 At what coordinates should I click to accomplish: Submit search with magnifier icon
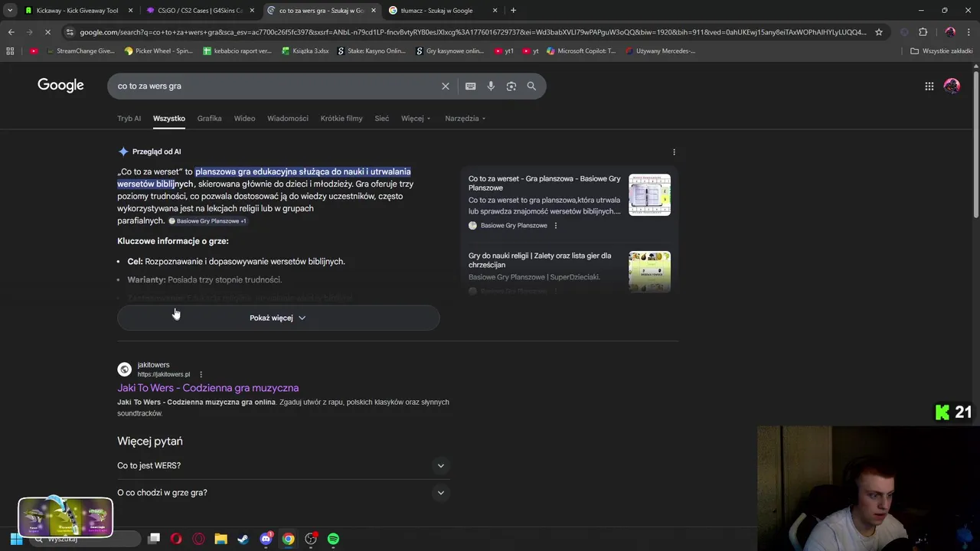(x=531, y=86)
